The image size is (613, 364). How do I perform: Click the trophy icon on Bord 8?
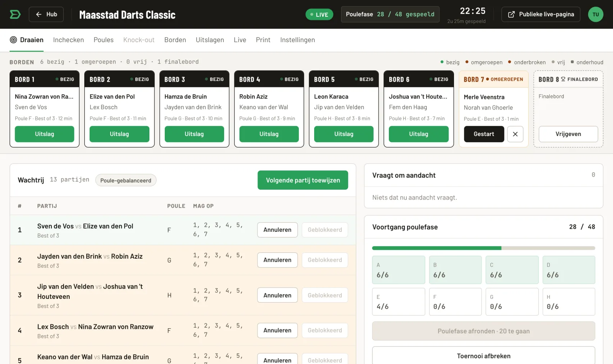click(x=563, y=79)
